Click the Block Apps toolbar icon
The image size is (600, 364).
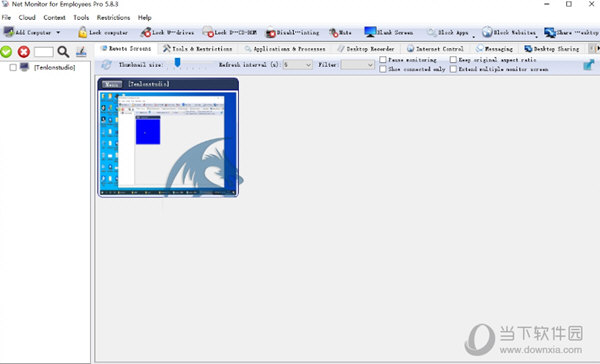(x=432, y=33)
